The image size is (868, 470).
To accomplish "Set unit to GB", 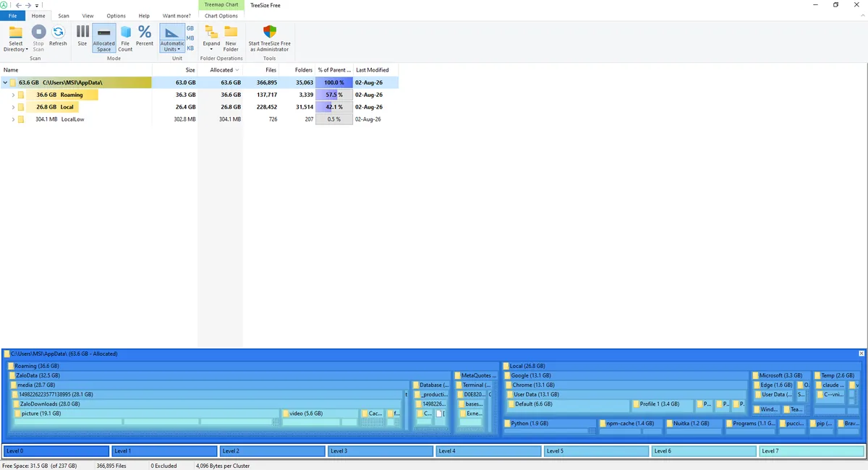I will pyautogui.click(x=190, y=28).
